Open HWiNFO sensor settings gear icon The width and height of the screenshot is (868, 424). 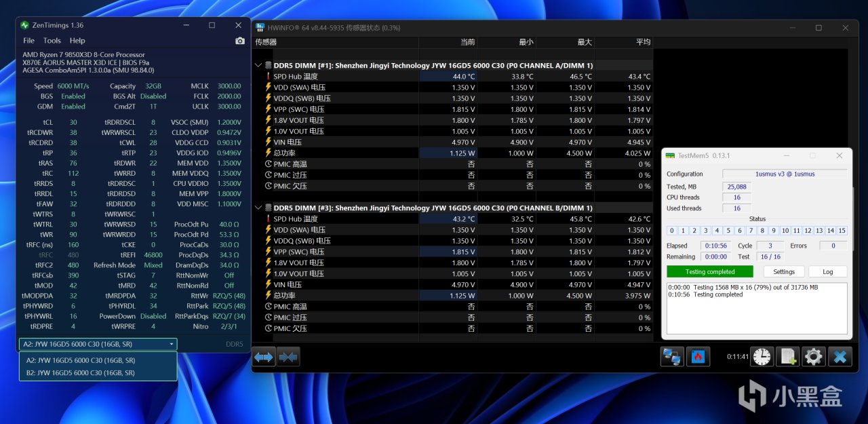(813, 357)
